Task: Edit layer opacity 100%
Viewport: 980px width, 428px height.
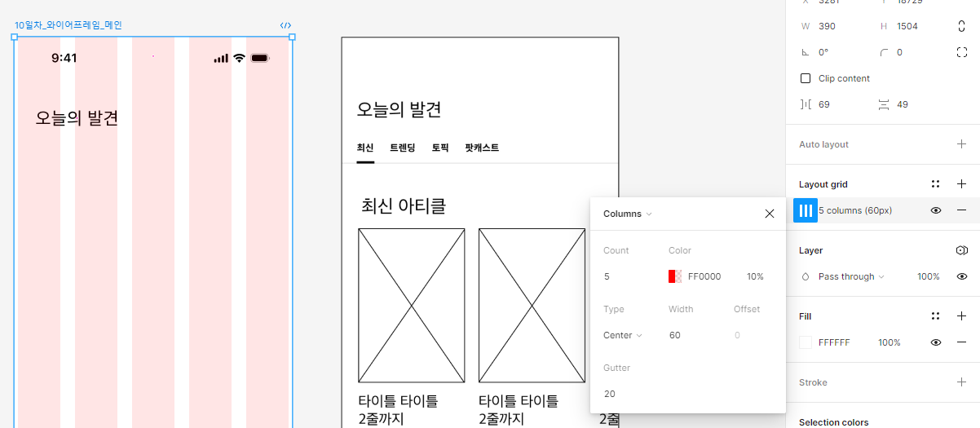Action: click(x=929, y=276)
